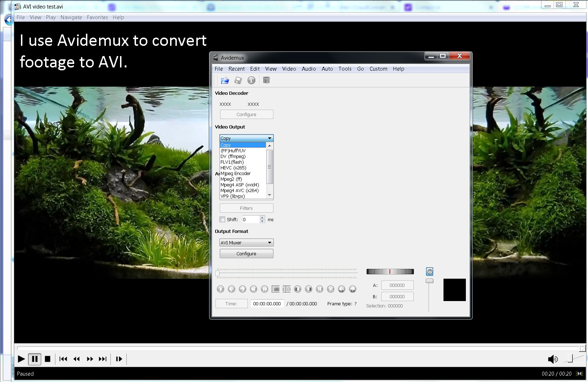Select (FF)HuffYUV from the codec list
Image resolution: width=588 pixels, height=382 pixels.
click(243, 151)
